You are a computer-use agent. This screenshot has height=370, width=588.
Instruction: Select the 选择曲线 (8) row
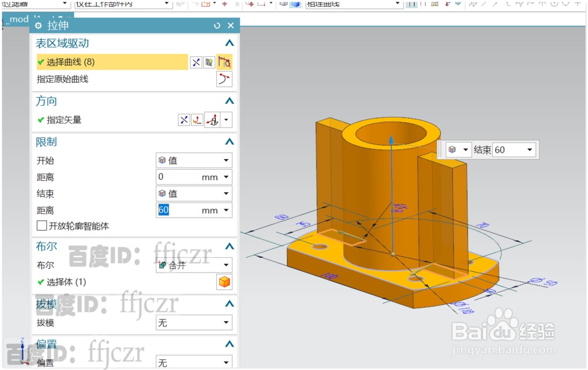point(112,62)
